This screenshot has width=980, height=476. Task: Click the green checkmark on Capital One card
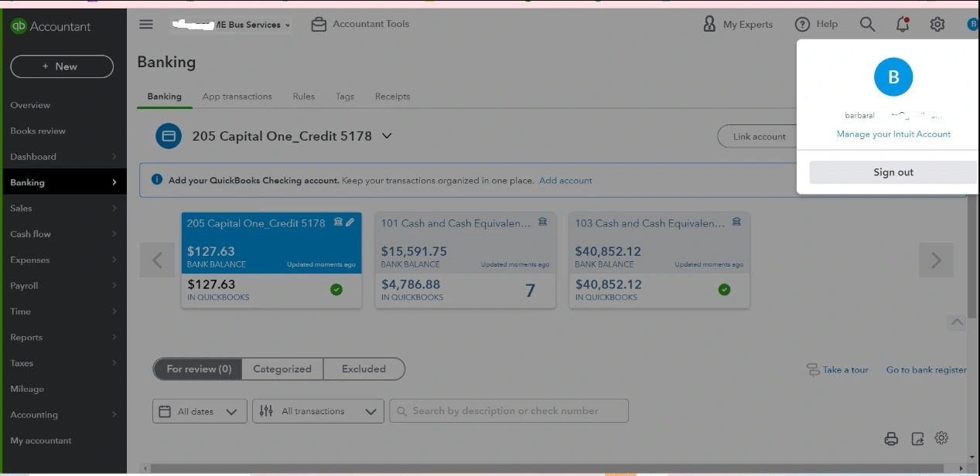point(336,290)
